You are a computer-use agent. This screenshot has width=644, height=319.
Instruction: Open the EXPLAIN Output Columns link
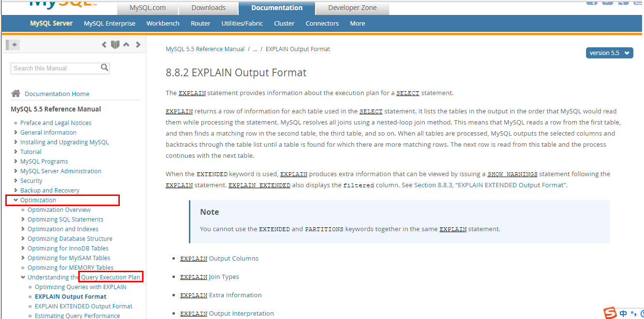click(x=219, y=258)
